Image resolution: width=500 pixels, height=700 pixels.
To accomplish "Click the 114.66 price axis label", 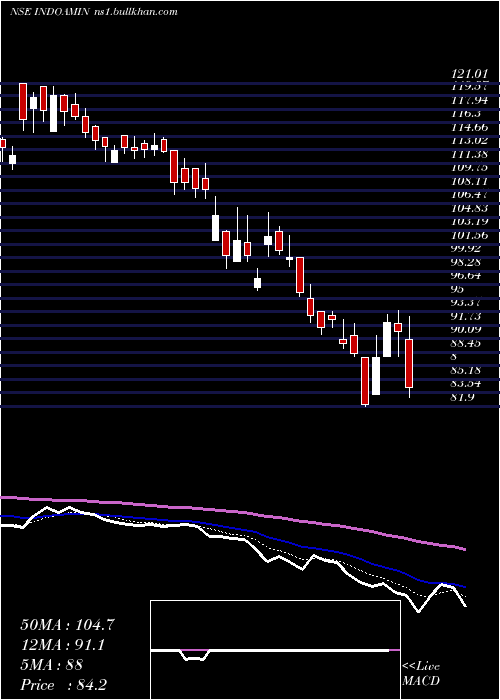I will coord(469,128).
